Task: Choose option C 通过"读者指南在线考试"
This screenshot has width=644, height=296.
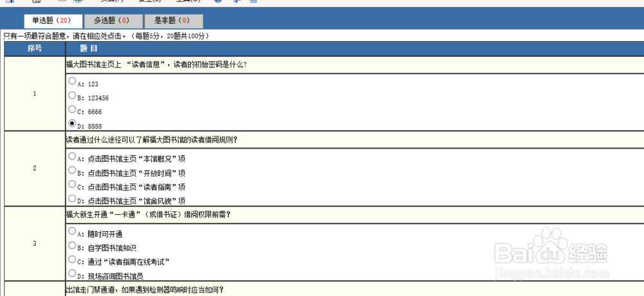Action: click(72, 259)
